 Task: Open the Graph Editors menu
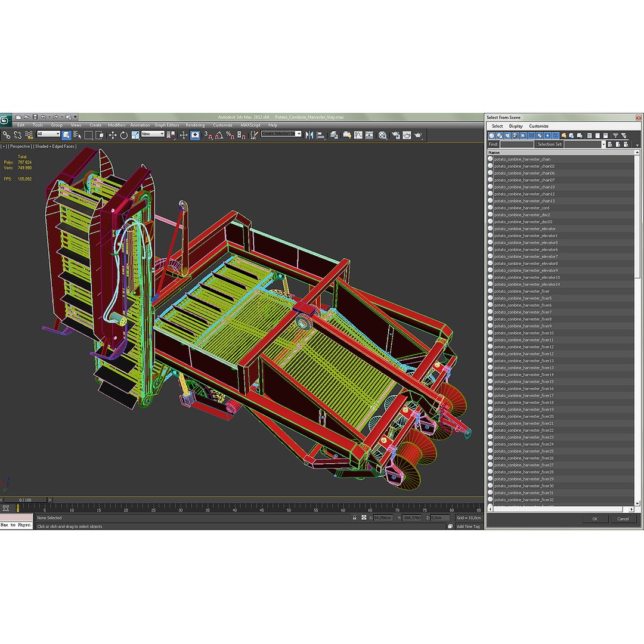[167, 125]
